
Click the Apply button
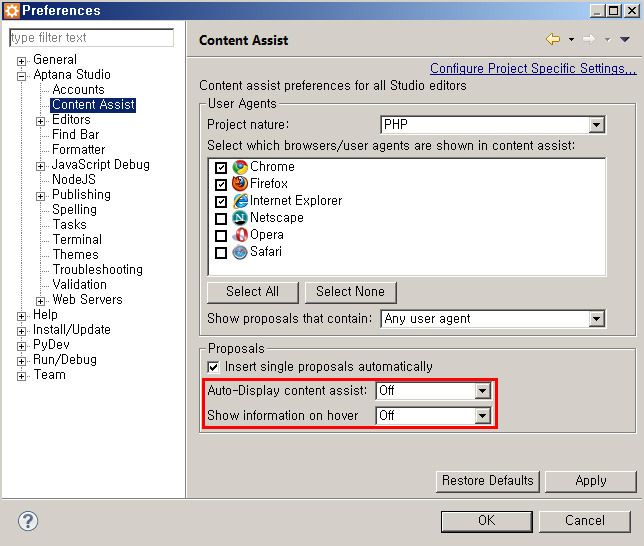tap(591, 481)
